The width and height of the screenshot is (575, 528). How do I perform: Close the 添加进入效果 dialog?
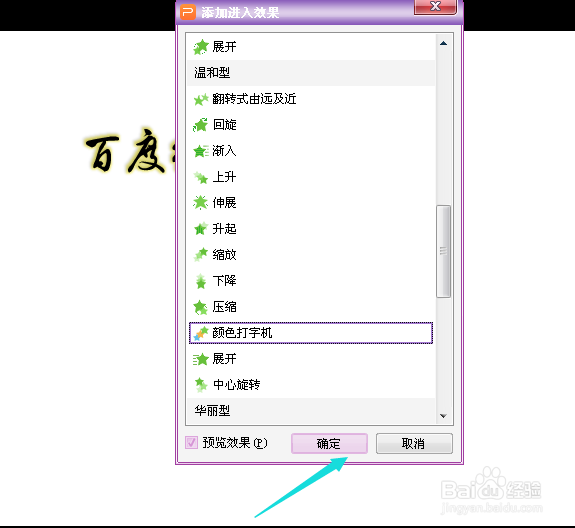435,7
